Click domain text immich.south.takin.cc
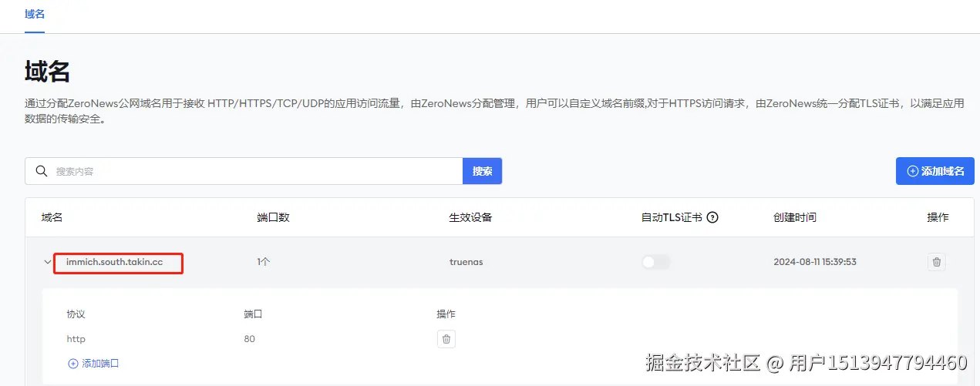Image resolution: width=980 pixels, height=386 pixels. 114,262
